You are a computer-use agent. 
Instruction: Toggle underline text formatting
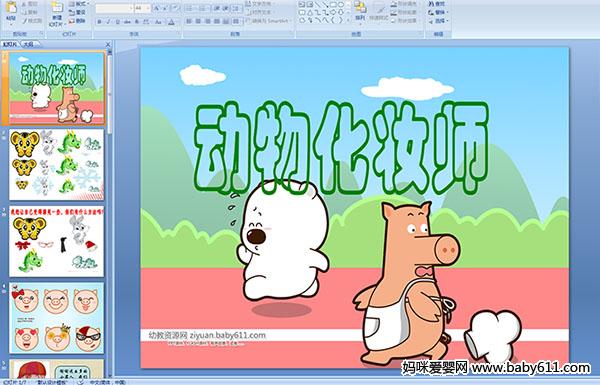tap(118, 22)
